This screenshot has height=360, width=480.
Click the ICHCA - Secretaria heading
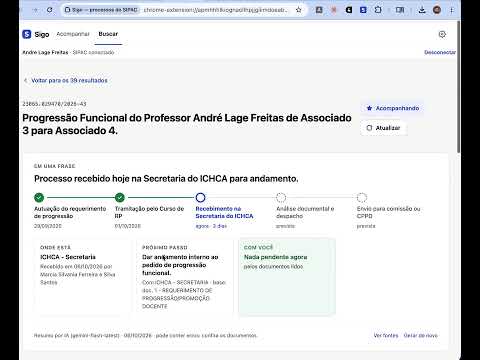point(68,257)
